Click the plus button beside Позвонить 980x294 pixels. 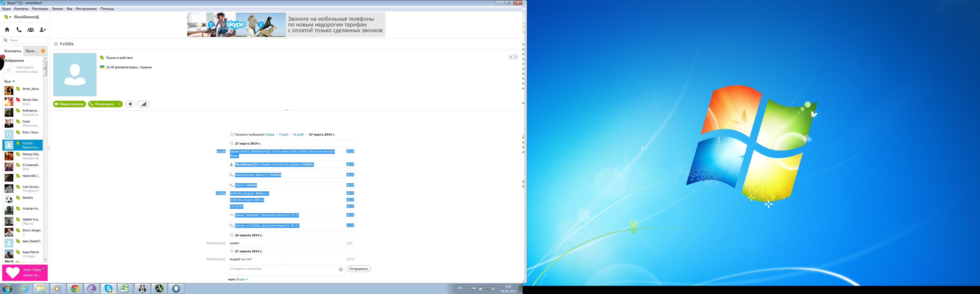coord(130,104)
